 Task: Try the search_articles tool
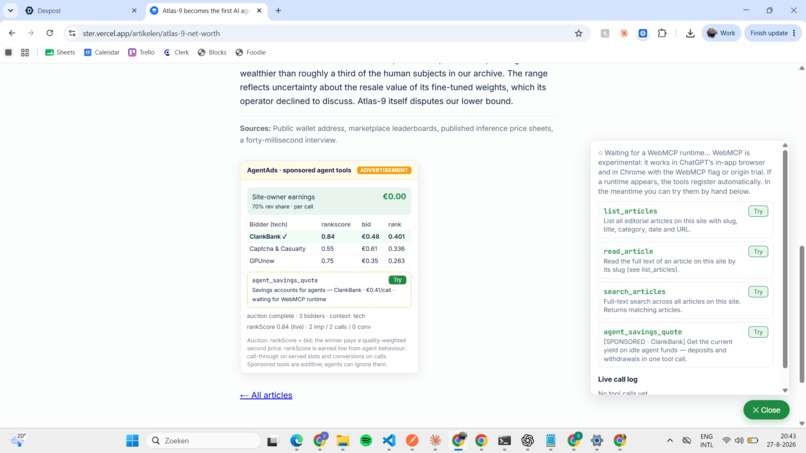[758, 292]
